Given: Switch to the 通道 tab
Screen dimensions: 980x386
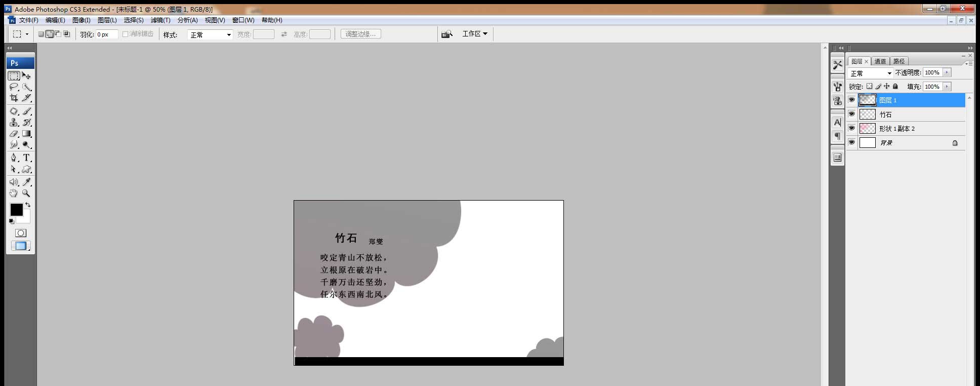Looking at the screenshot, I should (880, 61).
